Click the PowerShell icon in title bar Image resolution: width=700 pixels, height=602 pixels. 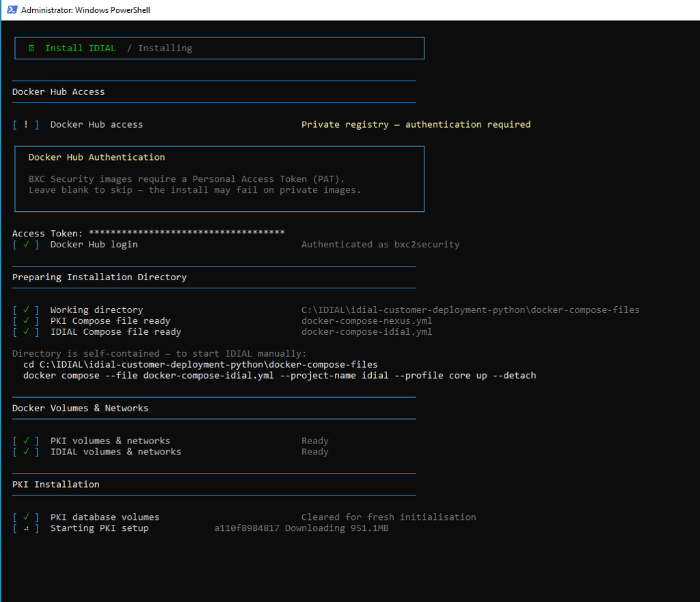pyautogui.click(x=12, y=10)
